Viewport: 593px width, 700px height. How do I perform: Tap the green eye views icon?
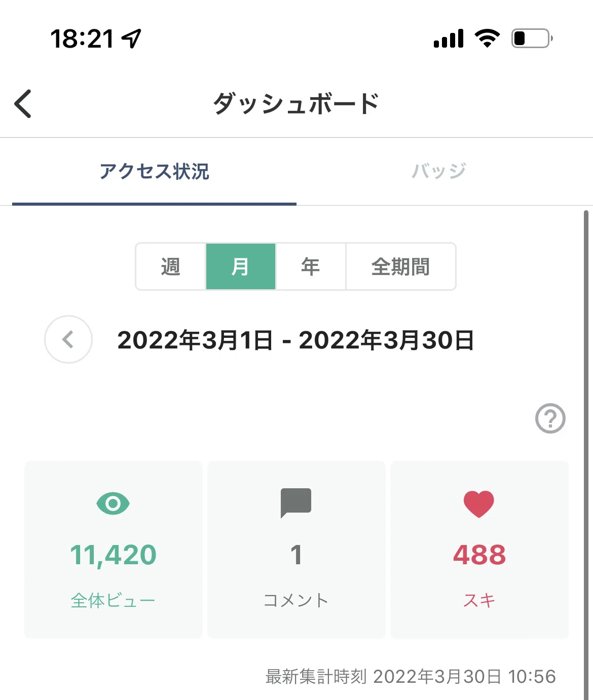point(113,503)
